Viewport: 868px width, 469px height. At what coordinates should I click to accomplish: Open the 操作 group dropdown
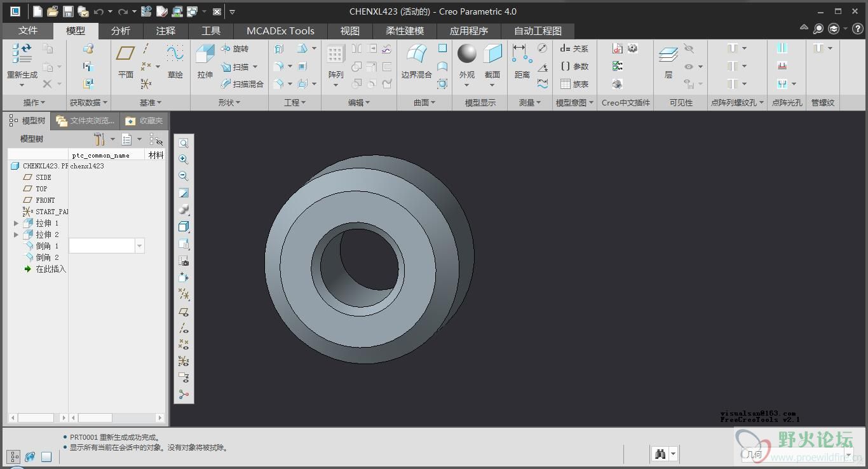click(x=34, y=102)
